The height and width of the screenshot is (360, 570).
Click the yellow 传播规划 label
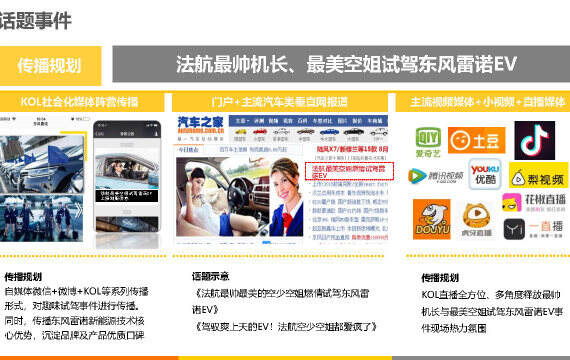[x=50, y=66]
